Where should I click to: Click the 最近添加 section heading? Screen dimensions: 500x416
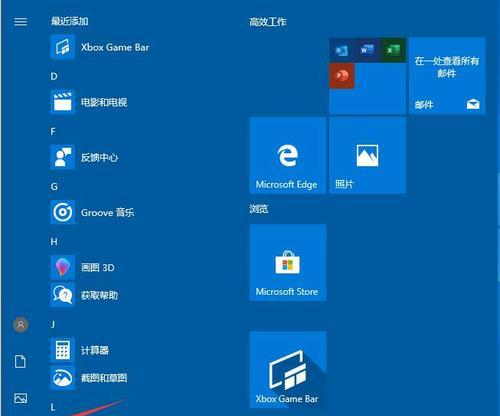click(x=69, y=21)
